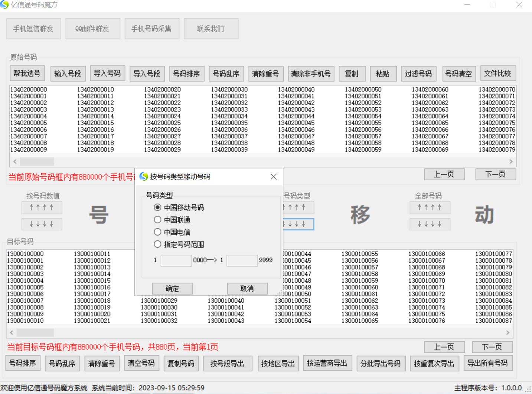This screenshot has width=532, height=394.
Task: Remove target duplicates with bottom 清除重号
Action: tap(102, 363)
